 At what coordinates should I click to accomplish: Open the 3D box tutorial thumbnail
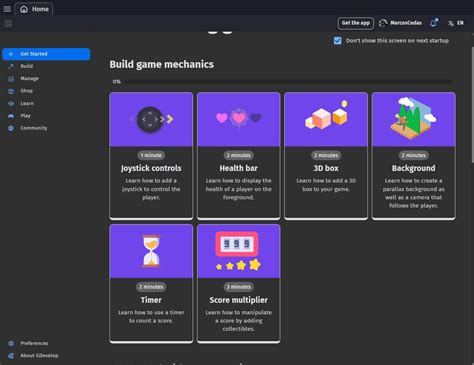pos(326,119)
